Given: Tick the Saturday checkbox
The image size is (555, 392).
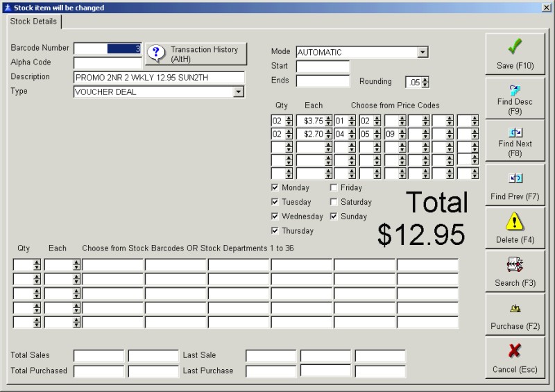Looking at the screenshot, I should [334, 203].
